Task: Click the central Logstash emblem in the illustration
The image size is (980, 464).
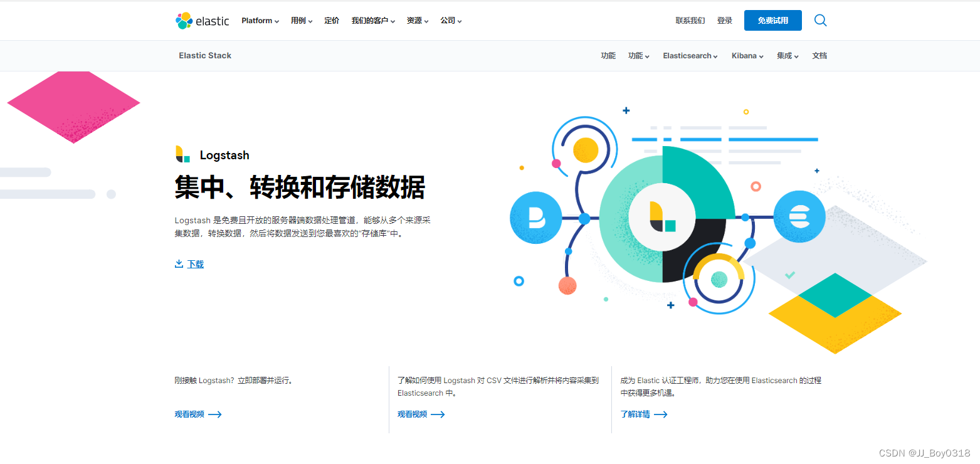Action: tap(662, 216)
